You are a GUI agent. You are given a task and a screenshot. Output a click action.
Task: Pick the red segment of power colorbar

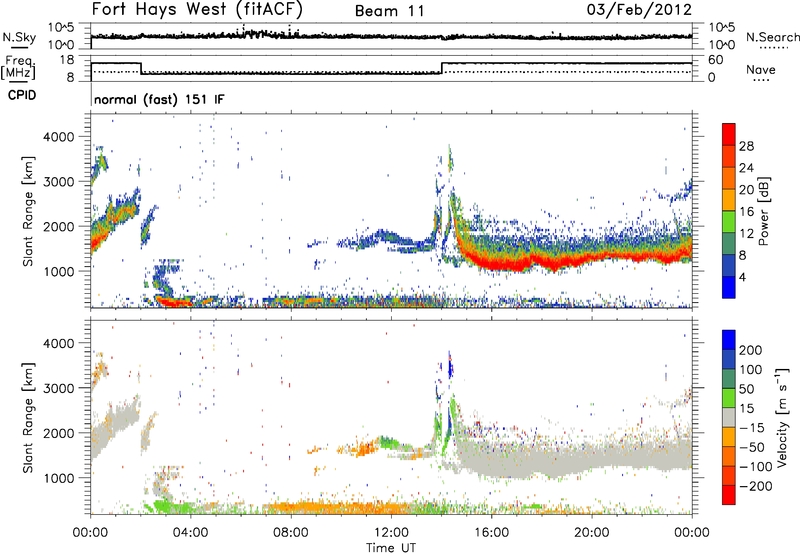tap(729, 135)
